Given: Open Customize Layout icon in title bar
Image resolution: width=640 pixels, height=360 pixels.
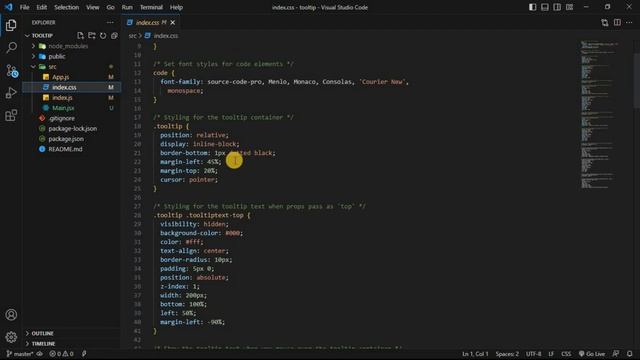Looking at the screenshot, I should (x=569, y=7).
